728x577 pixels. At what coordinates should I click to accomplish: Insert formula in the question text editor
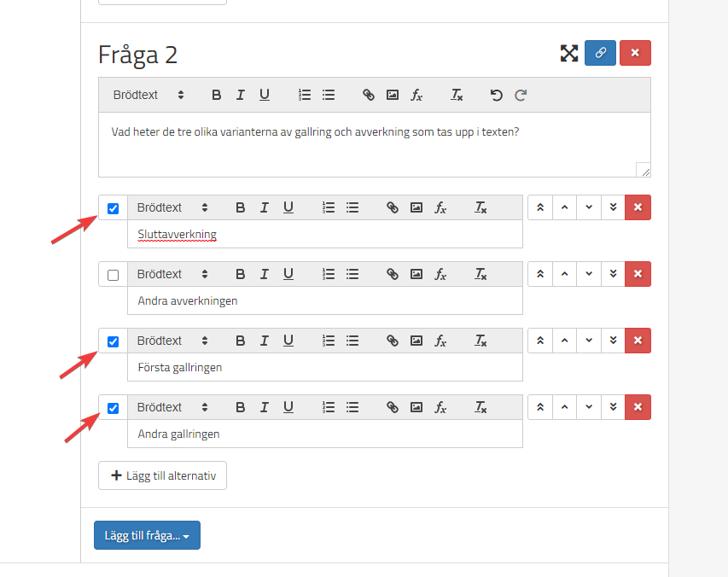point(416,95)
